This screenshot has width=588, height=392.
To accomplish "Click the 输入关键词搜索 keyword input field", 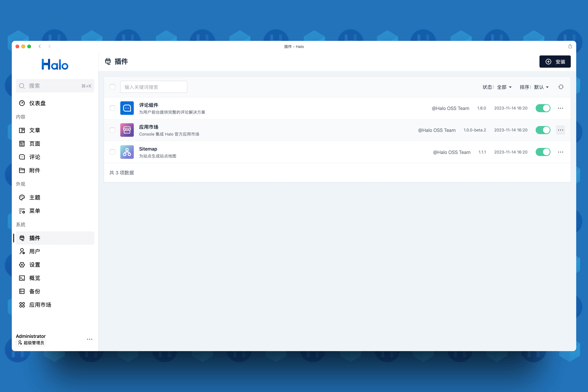I will (x=154, y=87).
